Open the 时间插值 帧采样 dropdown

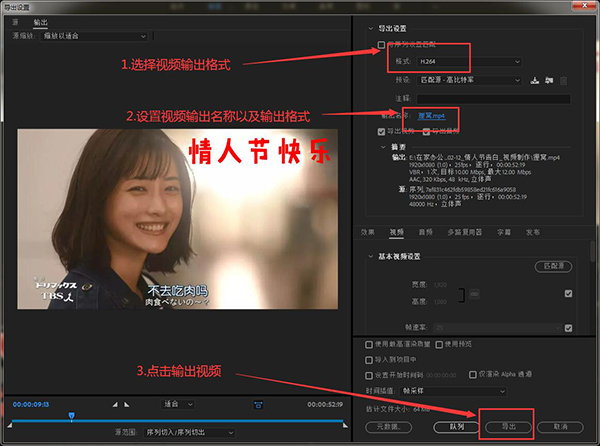[x=453, y=391]
